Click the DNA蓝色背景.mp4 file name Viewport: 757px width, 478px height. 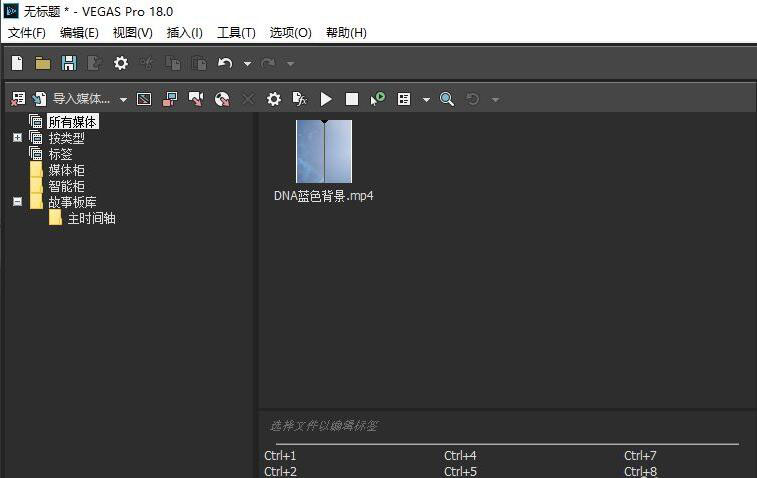tap(323, 196)
